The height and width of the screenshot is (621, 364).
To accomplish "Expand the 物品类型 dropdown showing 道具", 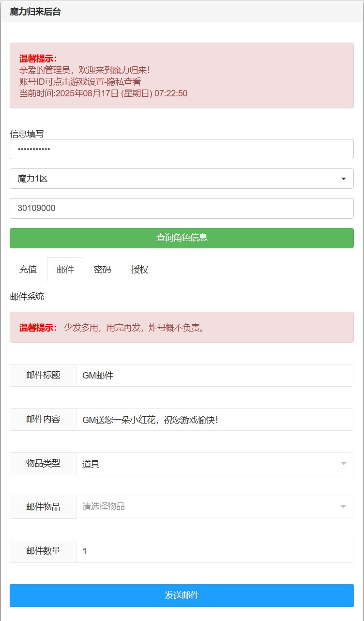I will tap(214, 464).
